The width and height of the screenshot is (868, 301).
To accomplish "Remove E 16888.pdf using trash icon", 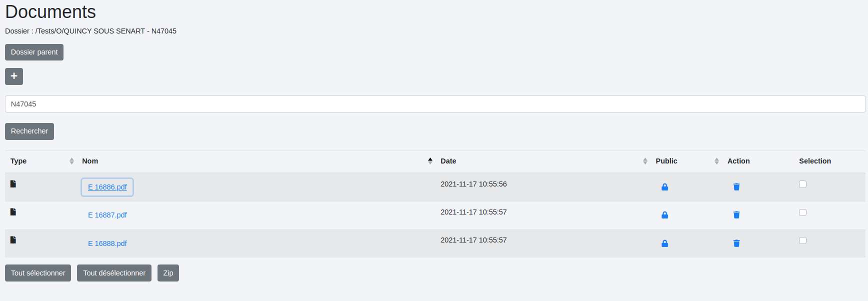I will [736, 243].
